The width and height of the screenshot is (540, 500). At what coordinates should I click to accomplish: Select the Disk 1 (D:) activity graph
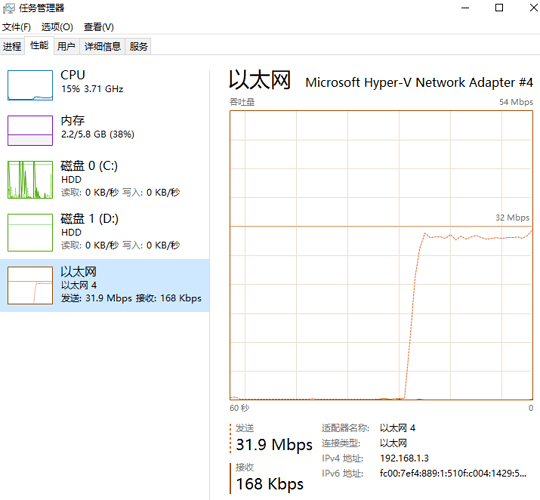tap(30, 232)
